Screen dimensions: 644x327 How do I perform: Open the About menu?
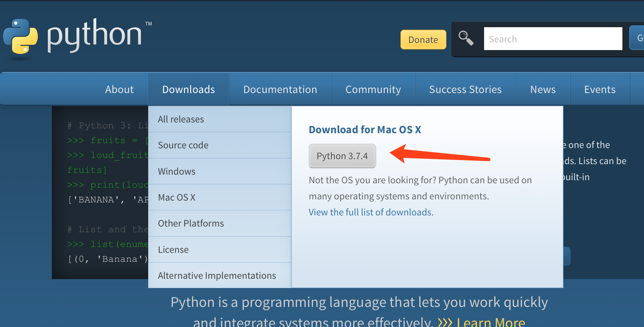click(119, 89)
